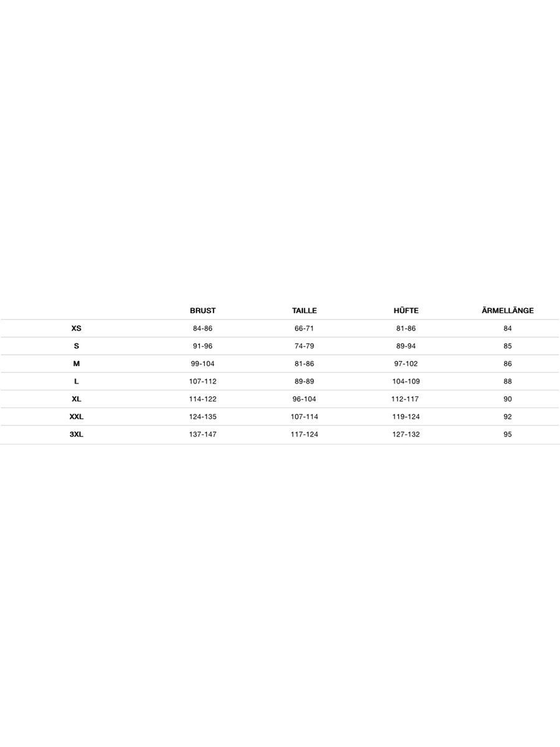Click the TAILLE column header
The image size is (560, 747).
pyautogui.click(x=304, y=311)
